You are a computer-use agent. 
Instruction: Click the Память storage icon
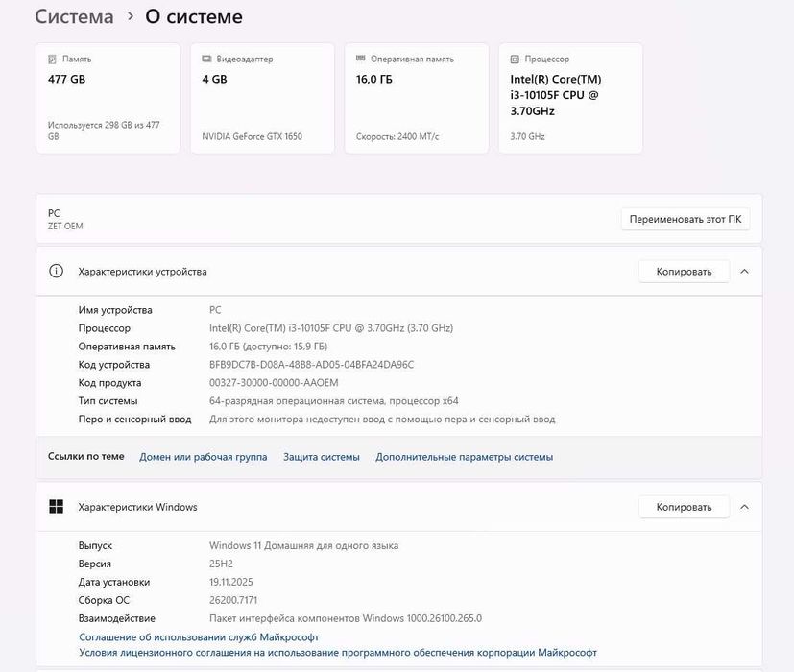52,60
